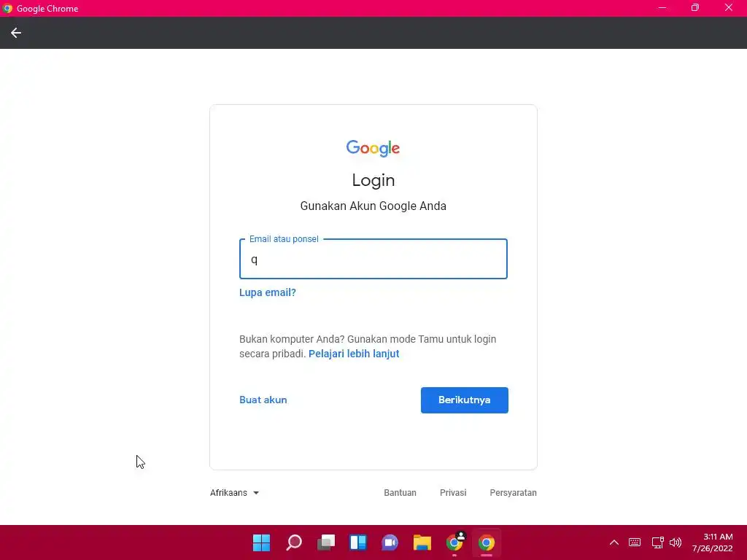This screenshot has width=747, height=560.
Task: Switch to Chrome with profile badge
Action: pos(454,542)
